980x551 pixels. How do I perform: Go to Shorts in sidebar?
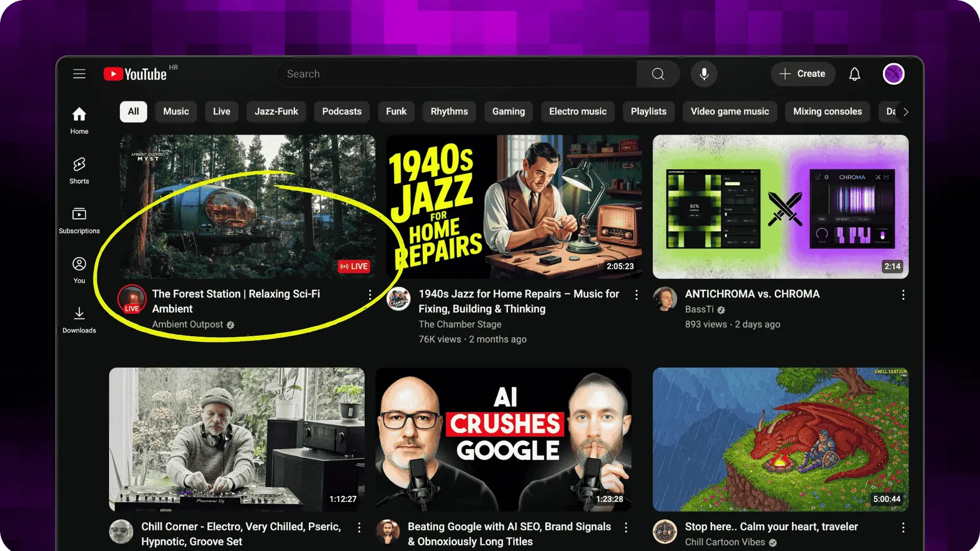pos(79,171)
